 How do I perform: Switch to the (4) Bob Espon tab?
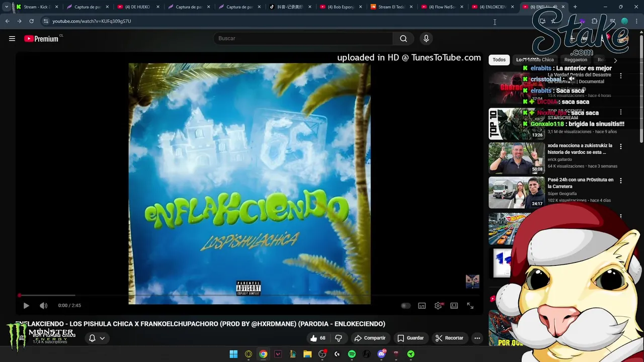341,7
